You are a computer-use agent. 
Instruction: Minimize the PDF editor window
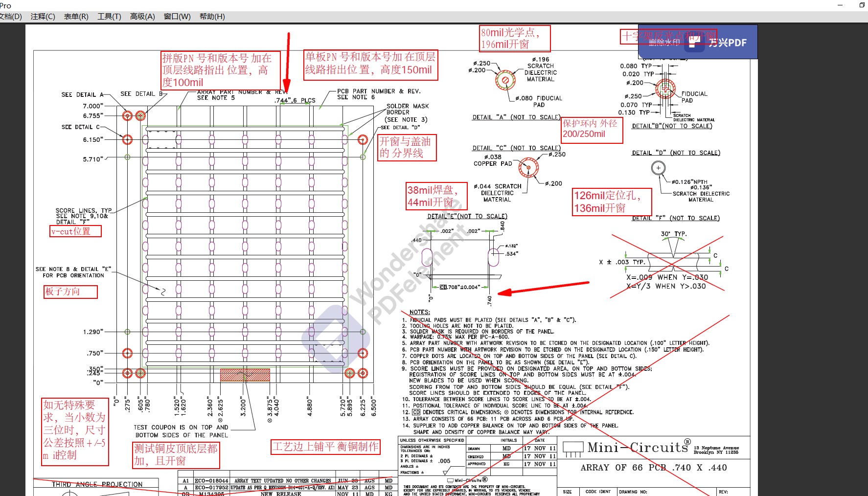841,5
